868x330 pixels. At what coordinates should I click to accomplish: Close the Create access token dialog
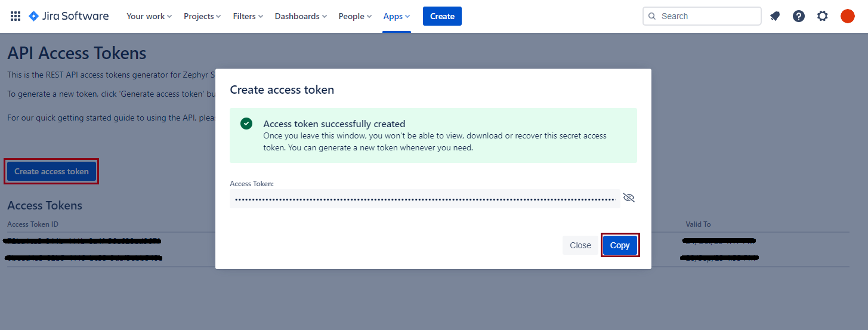point(580,245)
